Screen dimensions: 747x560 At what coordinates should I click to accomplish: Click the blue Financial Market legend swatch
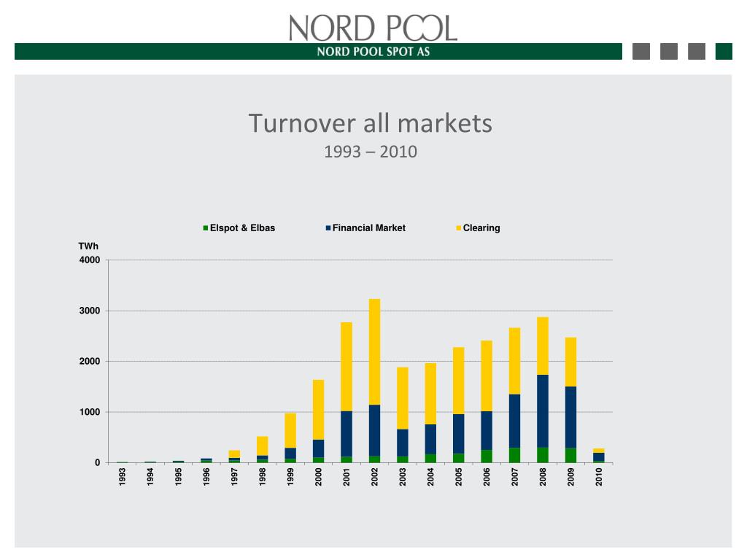(x=328, y=228)
